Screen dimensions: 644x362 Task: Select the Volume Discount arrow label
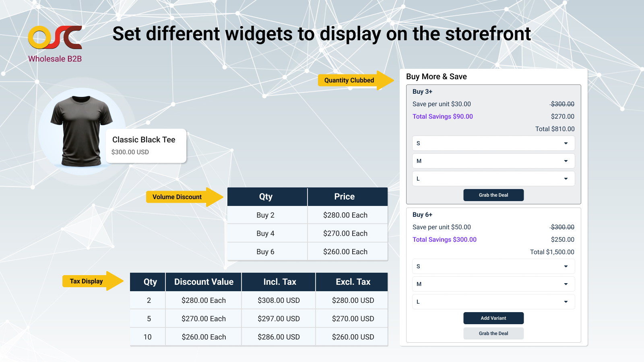click(x=177, y=197)
